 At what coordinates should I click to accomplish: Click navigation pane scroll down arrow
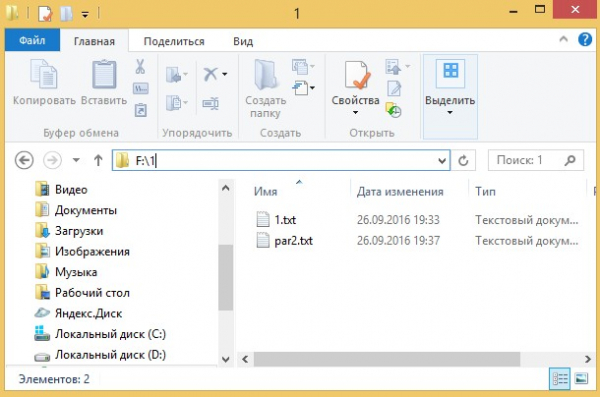tap(226, 359)
